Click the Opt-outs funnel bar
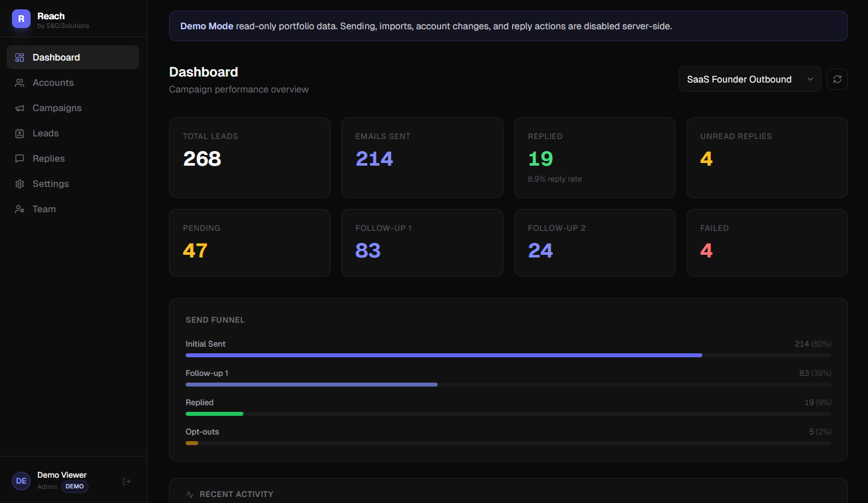This screenshot has width=868, height=503. click(508, 443)
